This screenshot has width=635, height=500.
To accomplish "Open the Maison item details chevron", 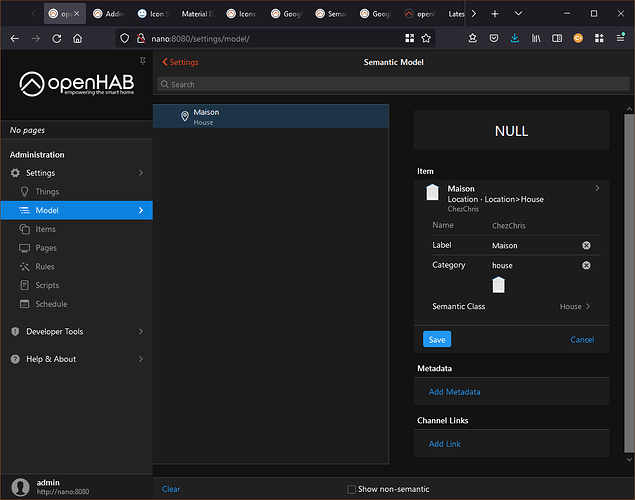I will [597, 188].
